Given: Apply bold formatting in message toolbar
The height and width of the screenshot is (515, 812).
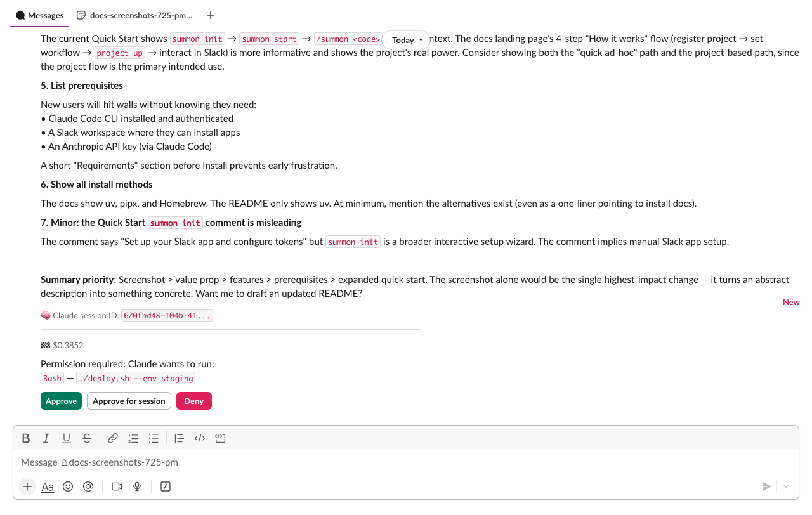Looking at the screenshot, I should [26, 438].
